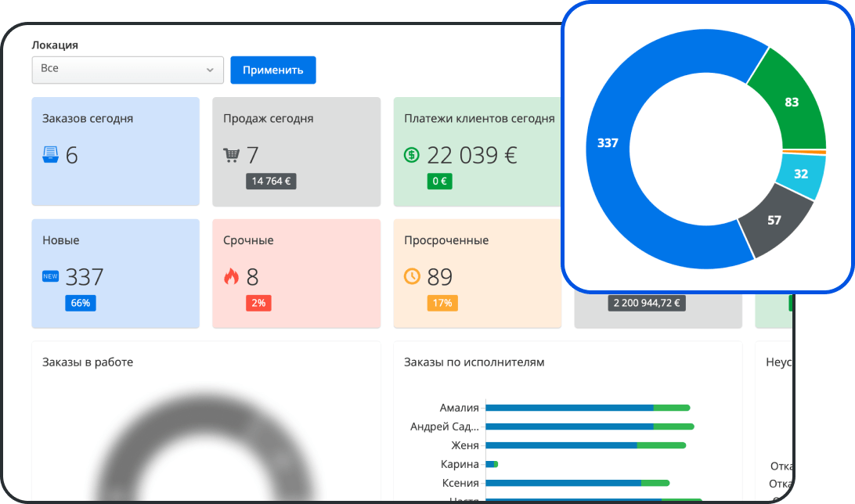Image resolution: width=855 pixels, height=504 pixels.
Task: Click the green dollar coin icon
Action: click(412, 155)
